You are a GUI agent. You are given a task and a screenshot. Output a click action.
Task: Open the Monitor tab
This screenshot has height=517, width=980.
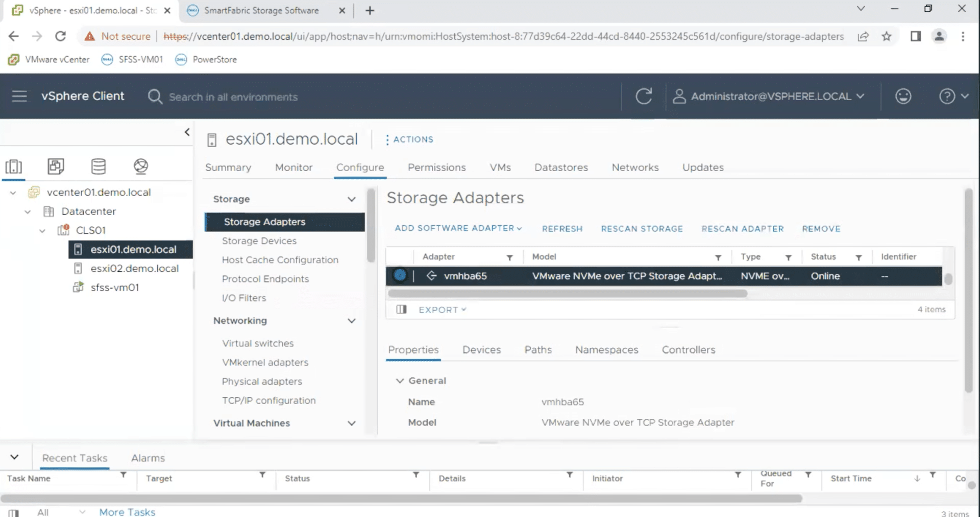pos(293,167)
